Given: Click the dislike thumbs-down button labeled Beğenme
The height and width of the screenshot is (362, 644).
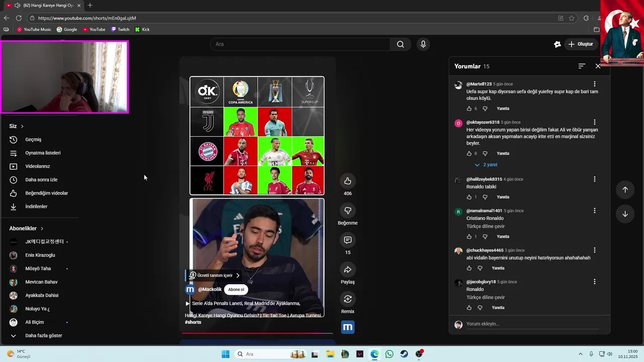Looking at the screenshot, I should pos(348,211).
